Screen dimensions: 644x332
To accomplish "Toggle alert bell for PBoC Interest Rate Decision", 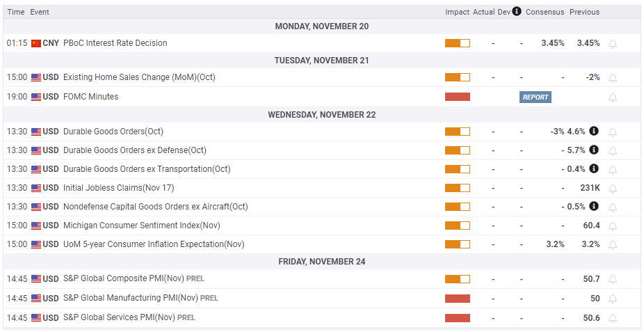I will pyautogui.click(x=613, y=43).
